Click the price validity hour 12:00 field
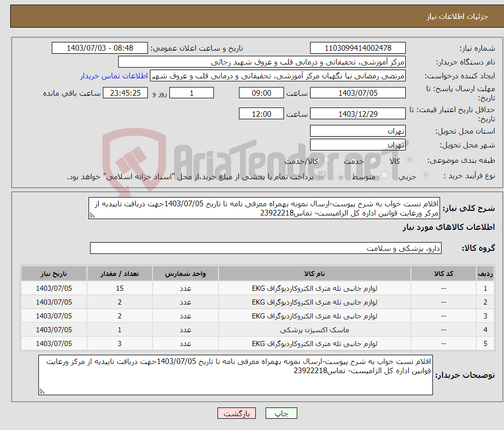This screenshot has width=504, height=430. click(261, 114)
